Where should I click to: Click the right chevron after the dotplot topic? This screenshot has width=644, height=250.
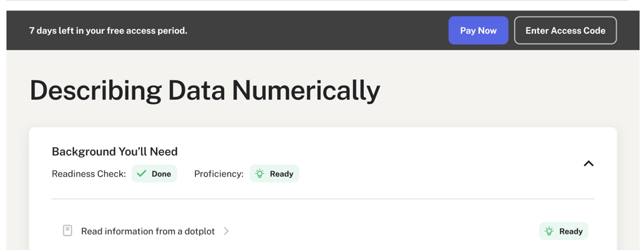tap(227, 231)
